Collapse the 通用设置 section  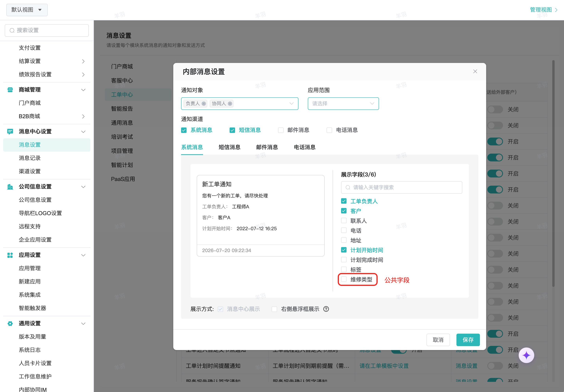tap(83, 324)
